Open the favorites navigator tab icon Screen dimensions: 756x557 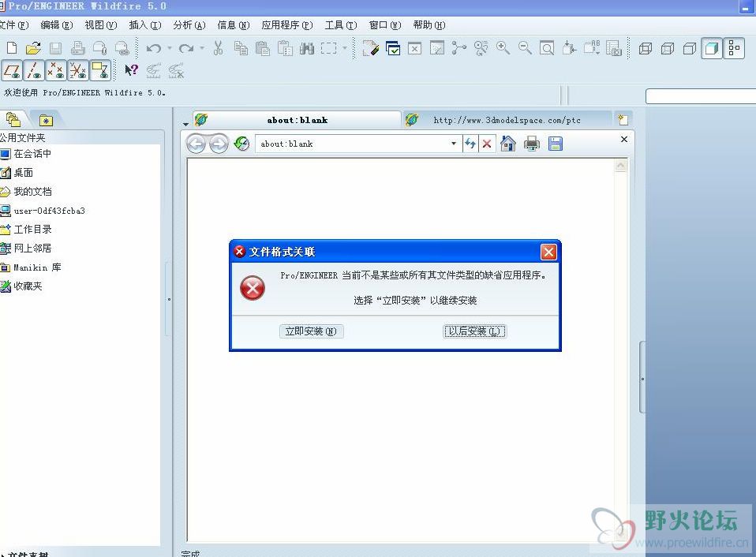(47, 121)
